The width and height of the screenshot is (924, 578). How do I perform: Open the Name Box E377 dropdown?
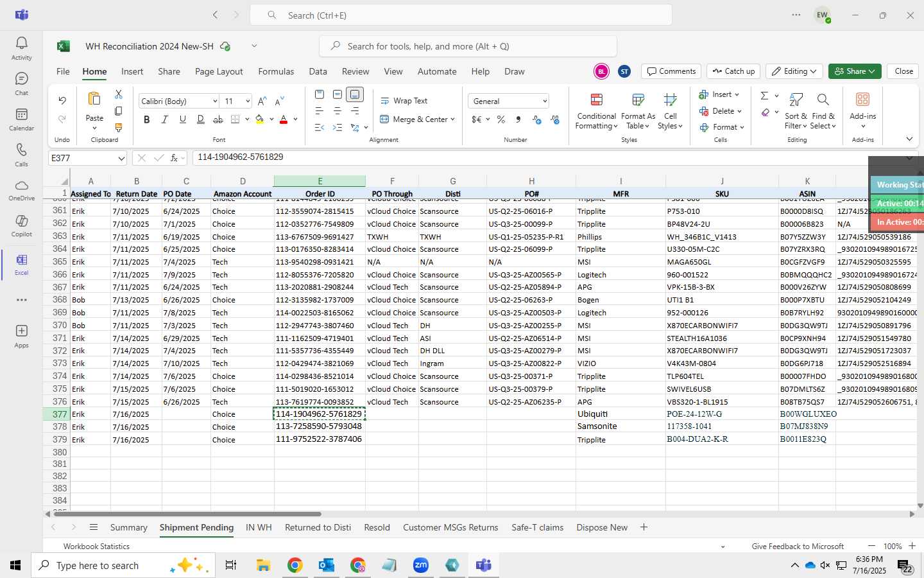(x=121, y=158)
